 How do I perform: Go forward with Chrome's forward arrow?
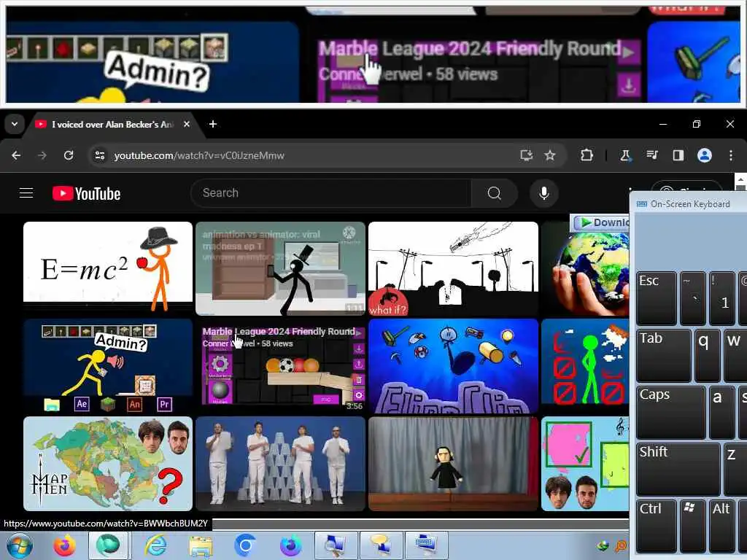[x=42, y=155]
